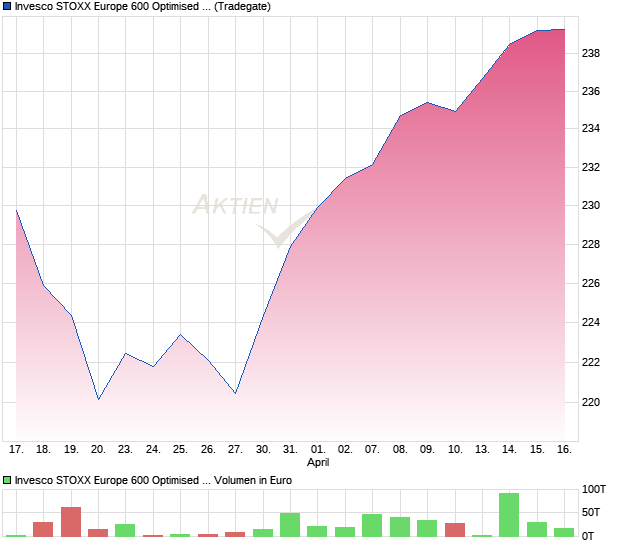Click the tall red volume bar on the 19th
Viewport: 620px width, 546px height.
tap(71, 522)
